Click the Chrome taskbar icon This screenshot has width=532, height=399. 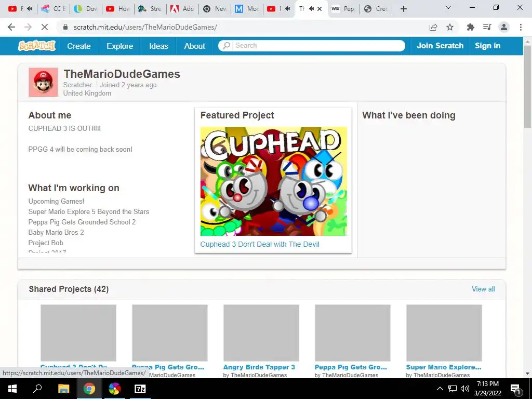89,389
